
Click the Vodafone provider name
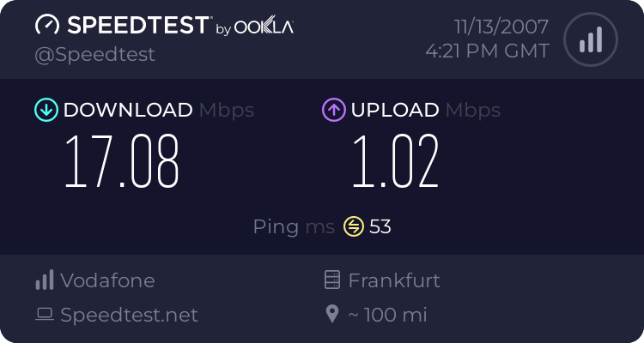[107, 280]
